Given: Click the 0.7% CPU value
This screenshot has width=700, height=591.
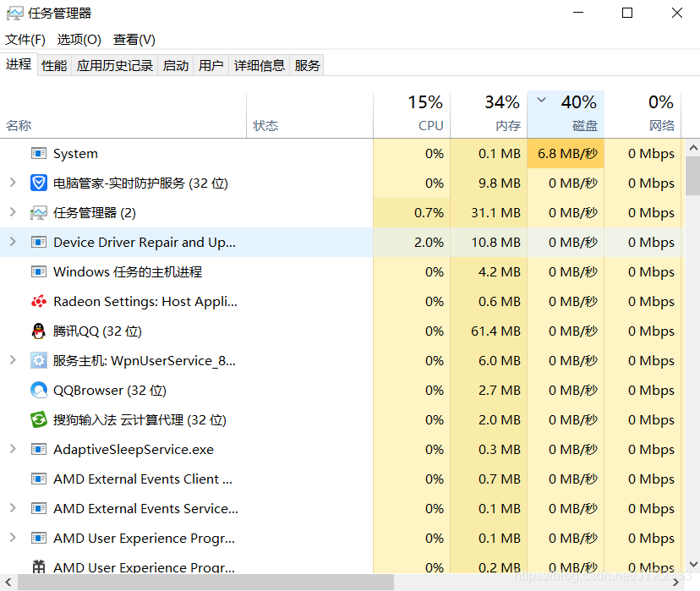Looking at the screenshot, I should [429, 213].
